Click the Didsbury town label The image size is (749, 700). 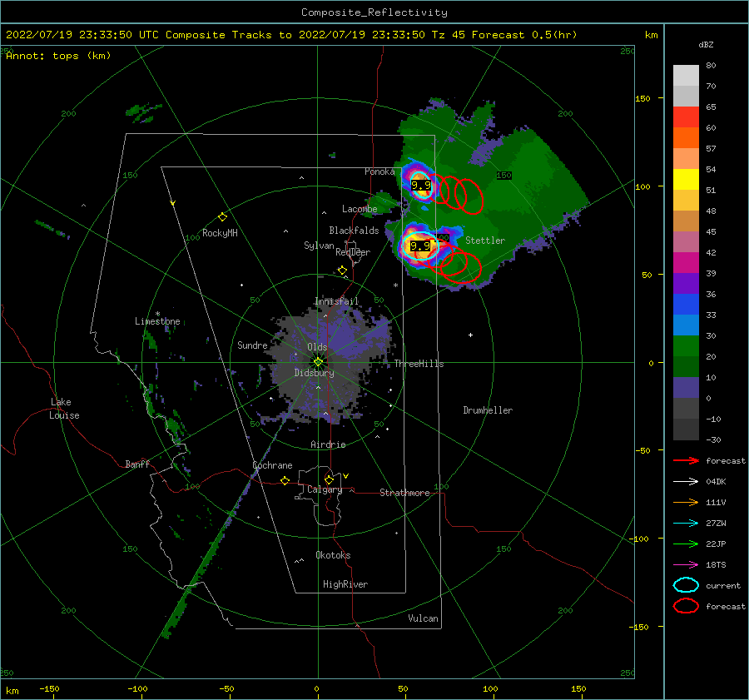pos(315,373)
